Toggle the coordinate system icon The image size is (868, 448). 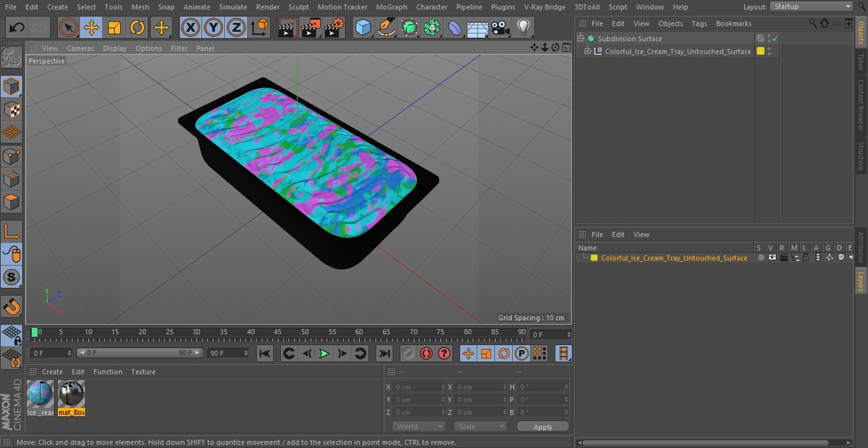click(260, 27)
